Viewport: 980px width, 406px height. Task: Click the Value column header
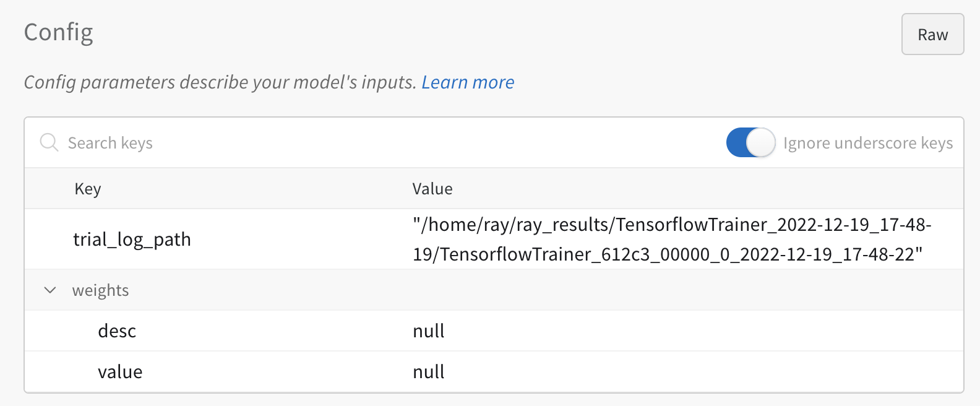[432, 188]
